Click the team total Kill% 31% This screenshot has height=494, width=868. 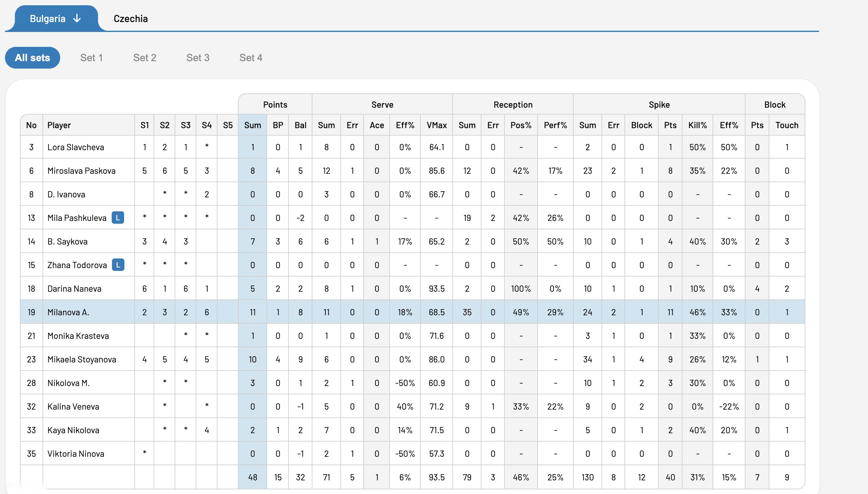coord(697,477)
